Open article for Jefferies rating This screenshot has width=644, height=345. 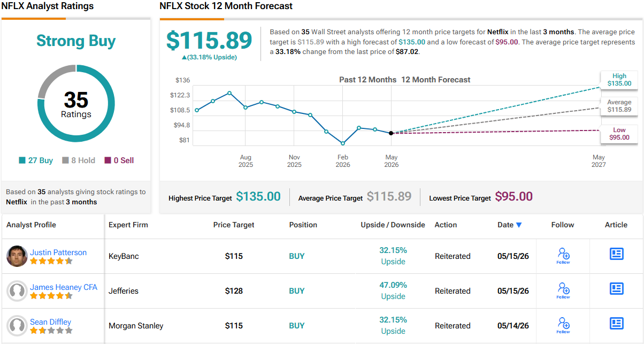coord(617,289)
